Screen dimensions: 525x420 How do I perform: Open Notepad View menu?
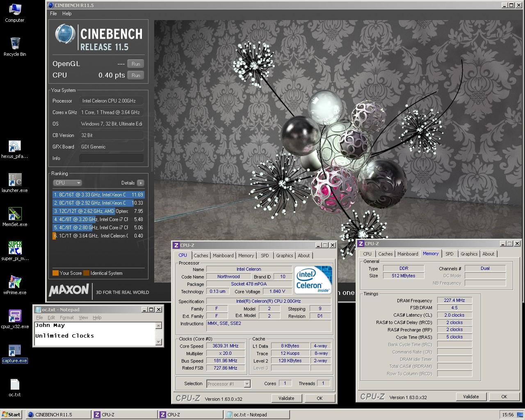(83, 317)
